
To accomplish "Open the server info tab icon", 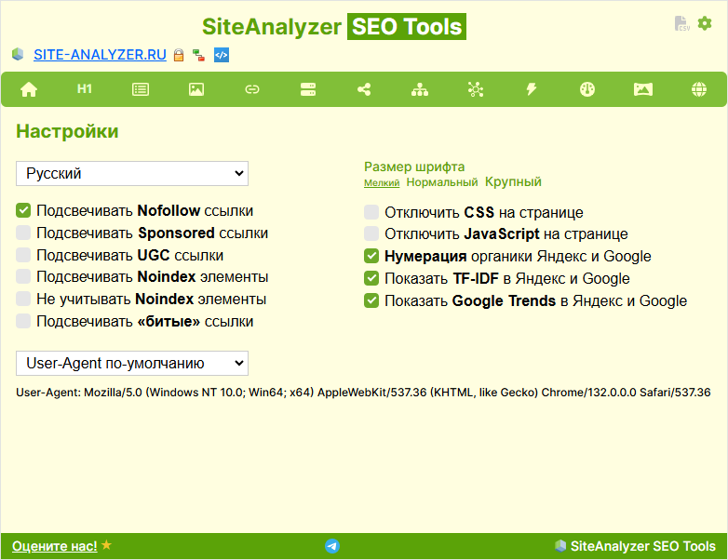I will [x=308, y=89].
